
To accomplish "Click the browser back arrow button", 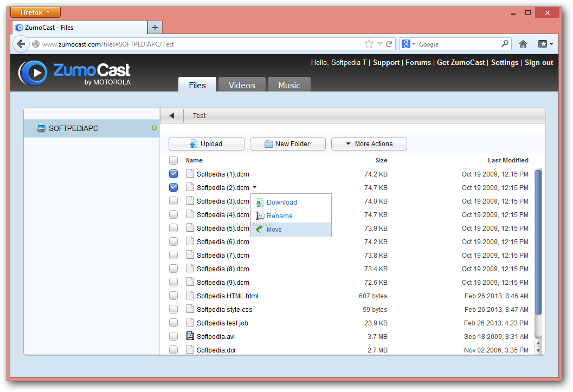I will pos(21,44).
